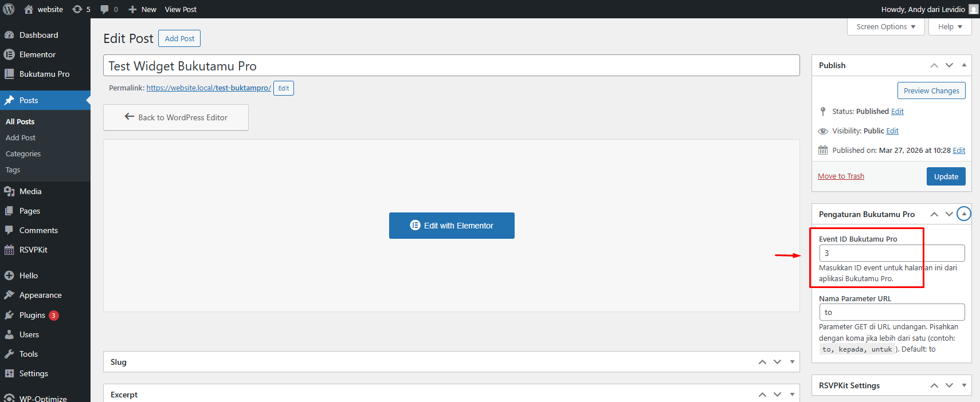
Task: Move the Excerpt box down
Action: click(777, 395)
